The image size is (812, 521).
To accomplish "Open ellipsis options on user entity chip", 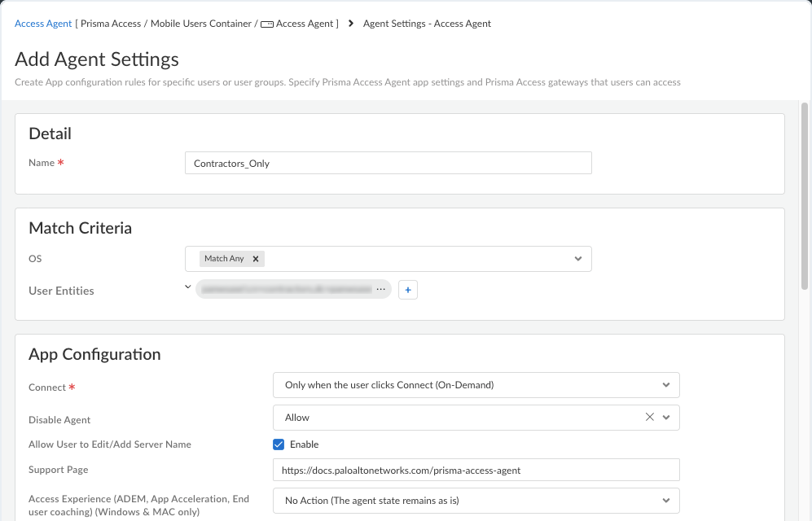I will [x=381, y=289].
